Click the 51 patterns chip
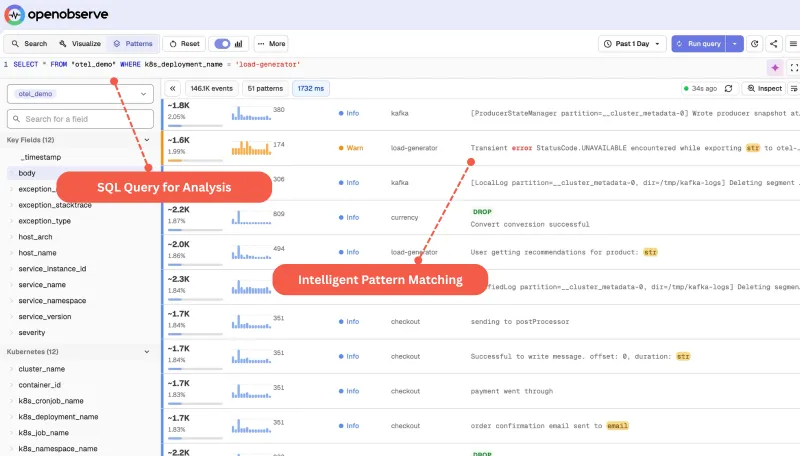Screen dimensions: 800x456 click(265, 89)
